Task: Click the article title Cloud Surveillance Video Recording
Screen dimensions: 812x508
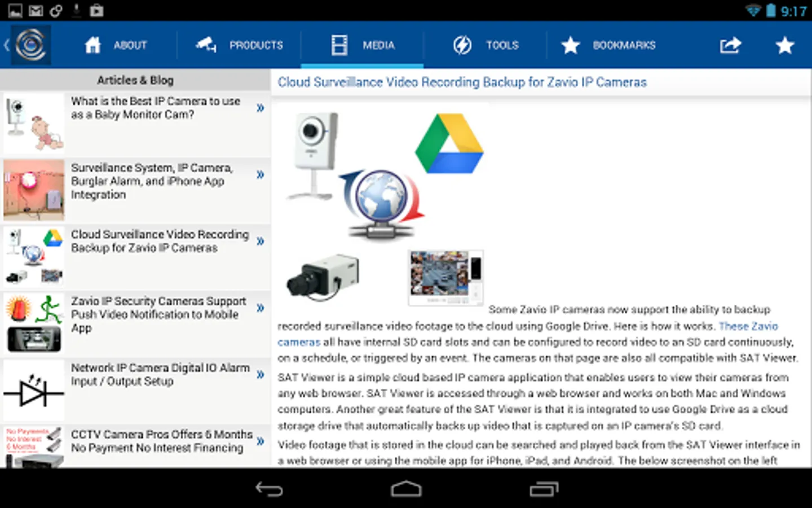Action: click(462, 82)
